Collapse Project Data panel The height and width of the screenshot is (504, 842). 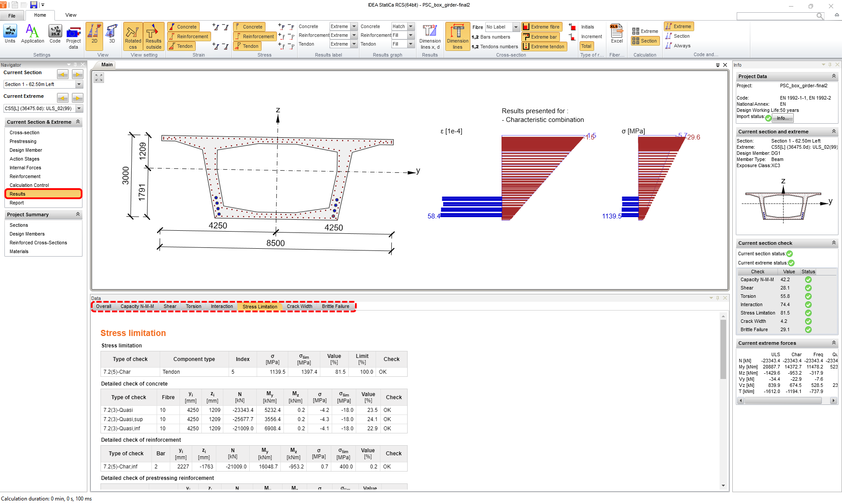point(834,76)
